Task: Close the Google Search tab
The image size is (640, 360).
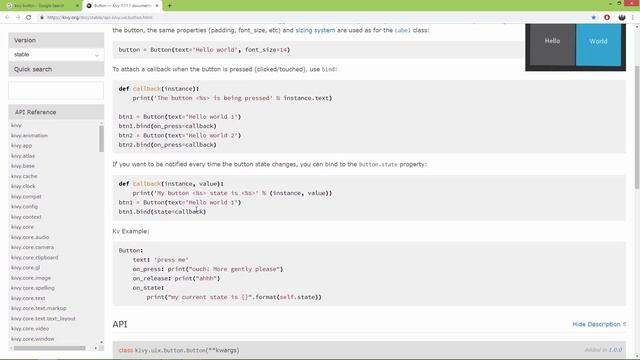Action: coord(77,6)
